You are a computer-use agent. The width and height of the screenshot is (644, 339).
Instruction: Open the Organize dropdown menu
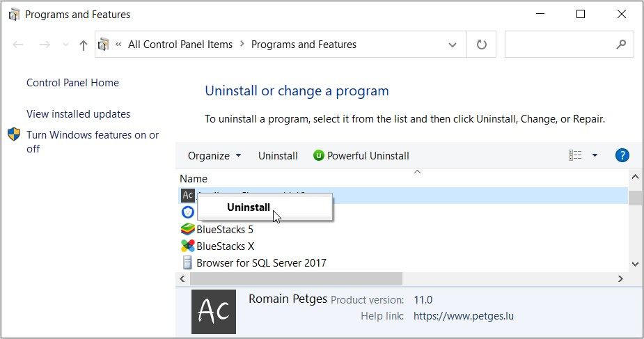(214, 156)
